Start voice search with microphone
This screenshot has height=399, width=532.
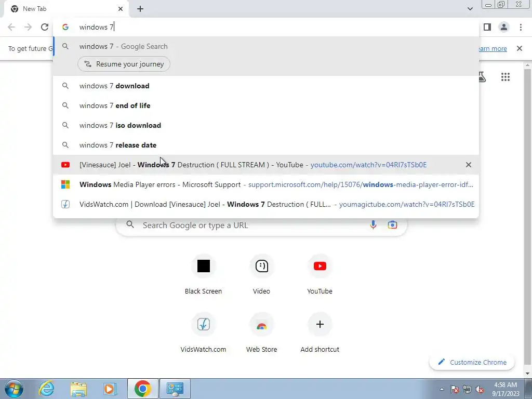(x=373, y=225)
